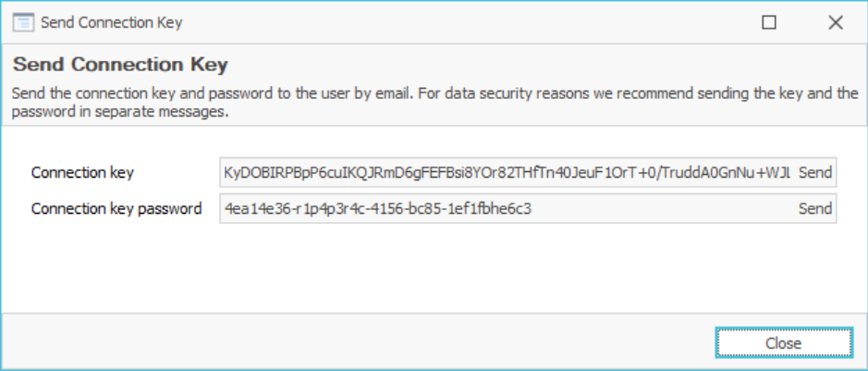
Task: Click the window icon in the title bar
Action: 23,23
